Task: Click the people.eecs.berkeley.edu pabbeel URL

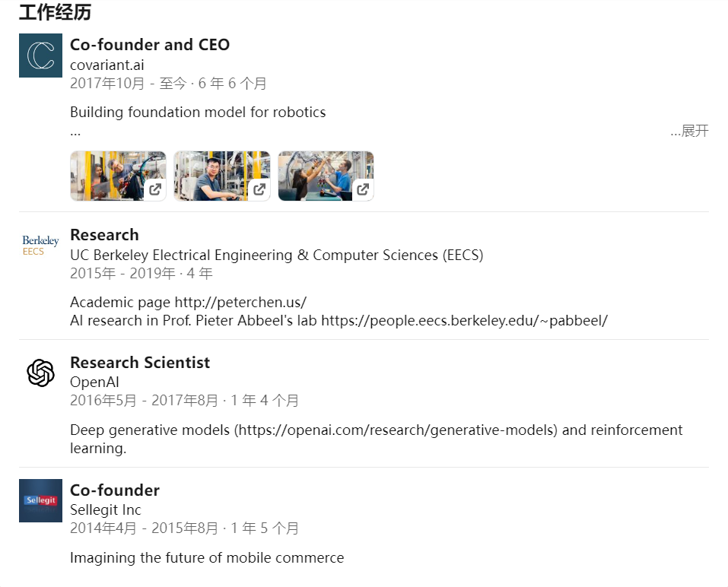Action: point(464,320)
